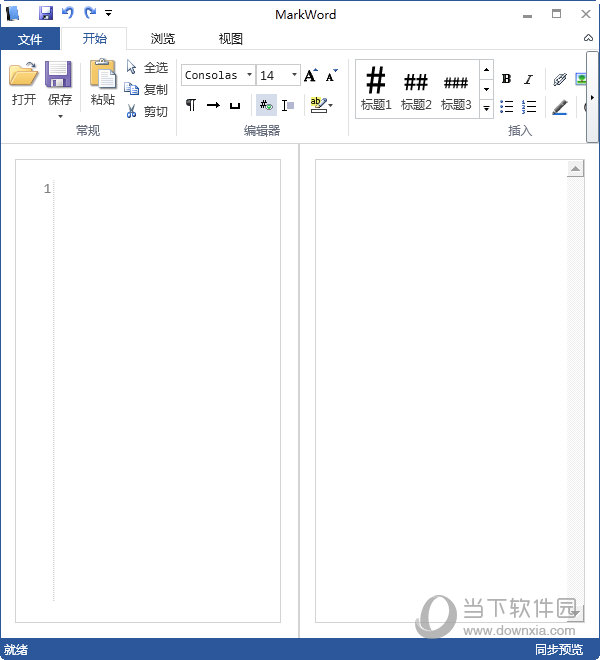Maximize the MarkWord window
The width and height of the screenshot is (600, 660).
coord(556,14)
